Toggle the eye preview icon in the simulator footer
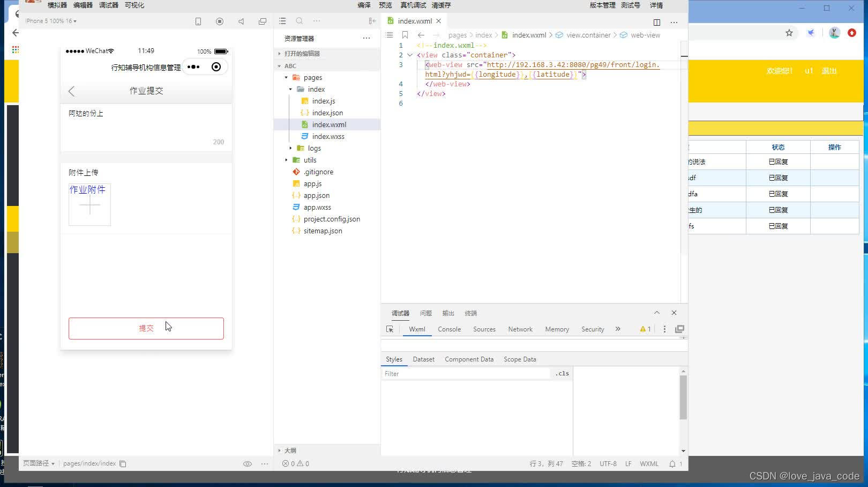 (x=248, y=464)
